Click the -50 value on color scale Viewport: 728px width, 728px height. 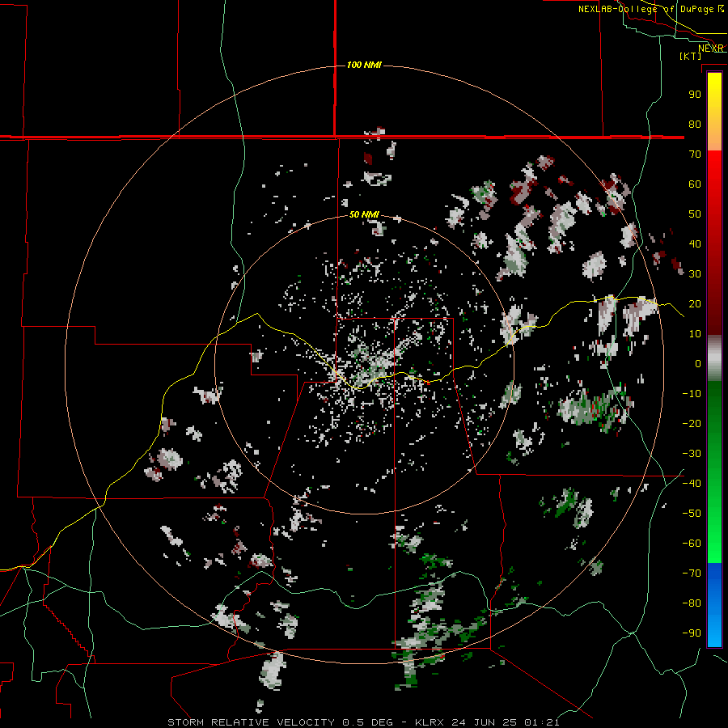[692, 514]
